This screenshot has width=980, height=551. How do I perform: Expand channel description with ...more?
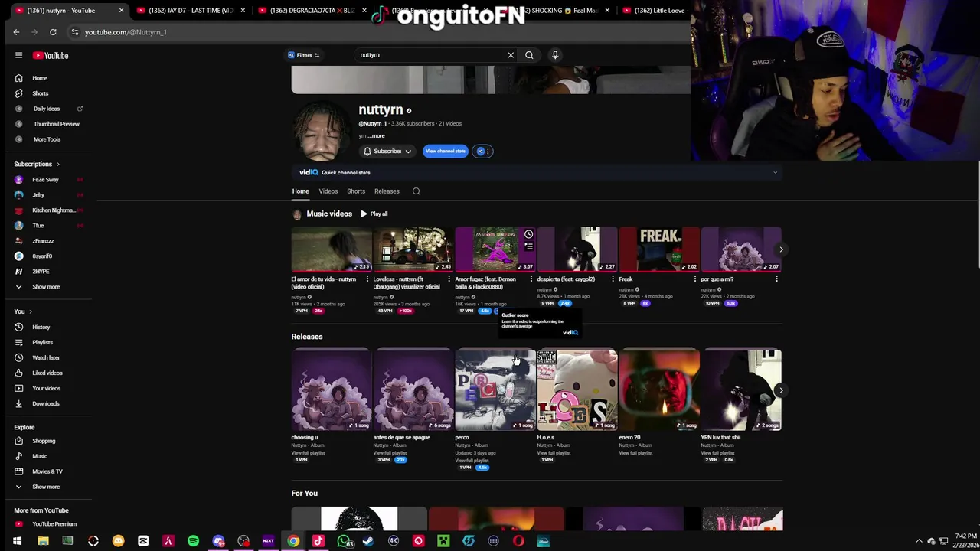(x=377, y=136)
